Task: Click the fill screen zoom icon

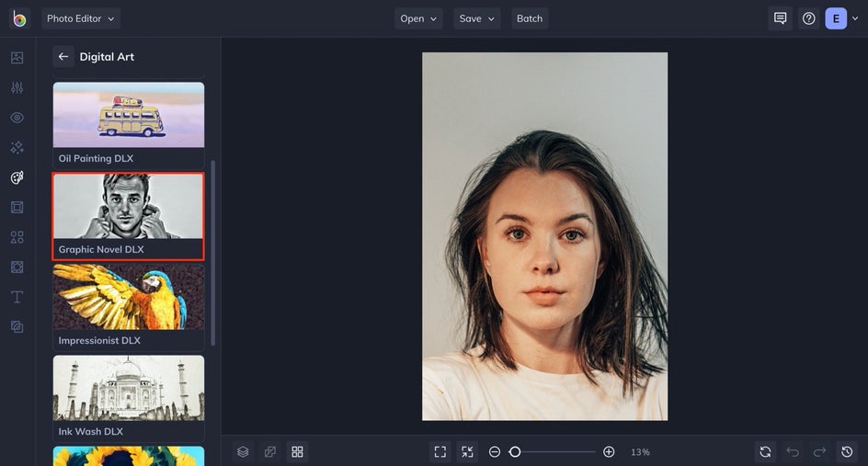Action: [467, 451]
